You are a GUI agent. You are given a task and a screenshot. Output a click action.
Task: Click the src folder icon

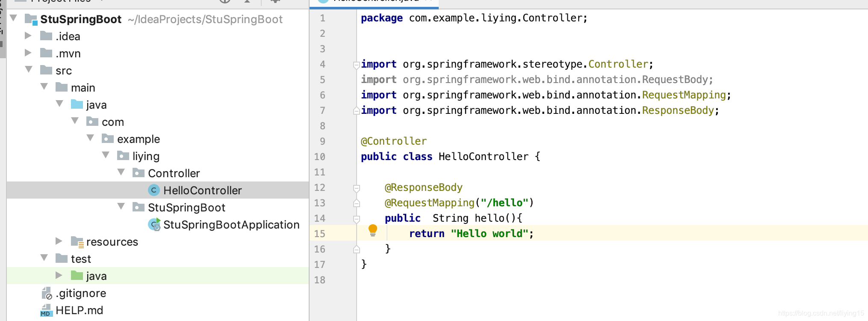(x=46, y=70)
